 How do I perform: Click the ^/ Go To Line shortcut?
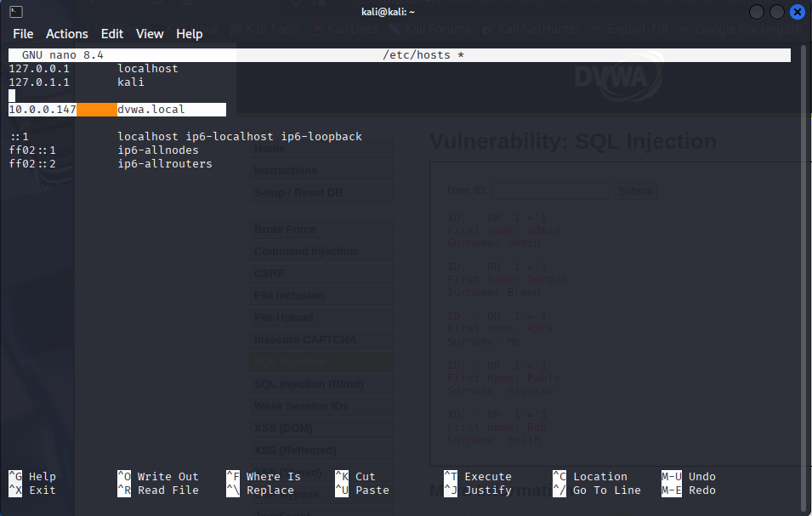point(597,490)
